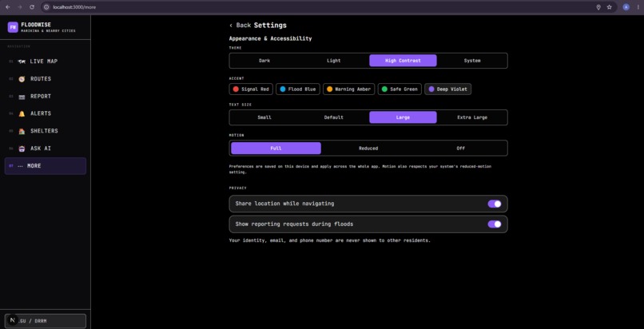Click the Appearance & Accessibility heading
Viewport: 644px width, 329px height.
click(x=270, y=38)
